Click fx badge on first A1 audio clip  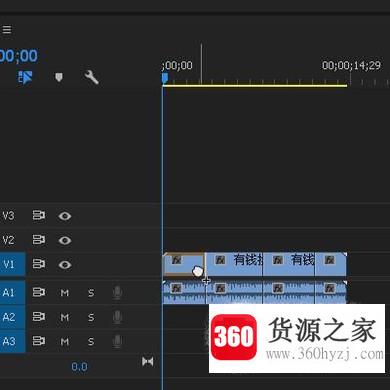point(176,288)
